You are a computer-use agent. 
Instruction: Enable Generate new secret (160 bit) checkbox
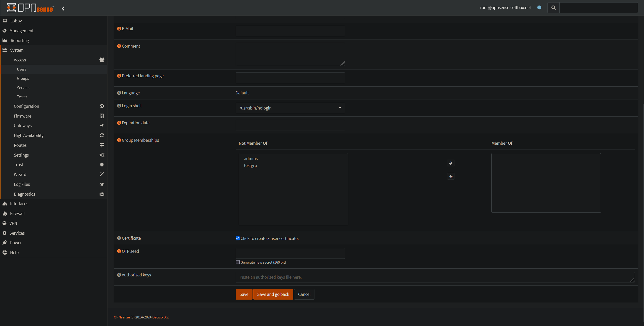(238, 262)
